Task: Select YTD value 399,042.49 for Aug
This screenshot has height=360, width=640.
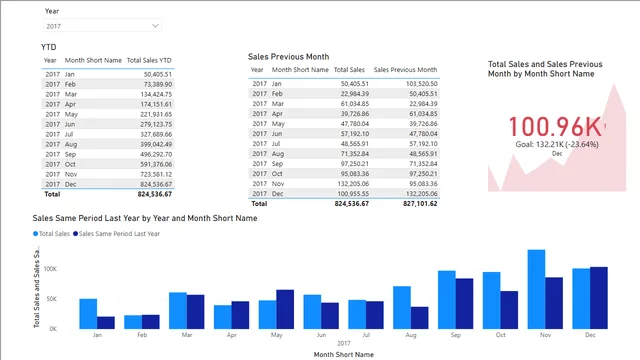Action: pos(156,144)
